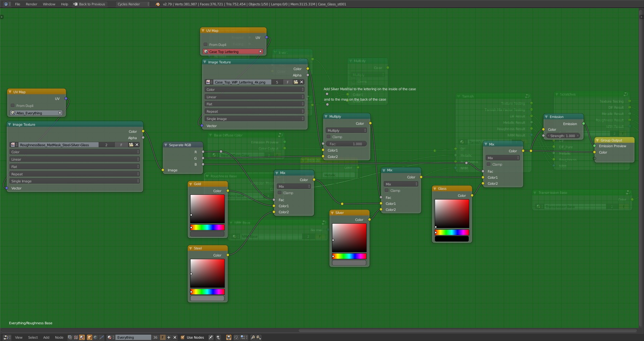Open image file in Case_Top_WIP_Lettering texture
This screenshot has width=644, height=341.
click(x=296, y=82)
